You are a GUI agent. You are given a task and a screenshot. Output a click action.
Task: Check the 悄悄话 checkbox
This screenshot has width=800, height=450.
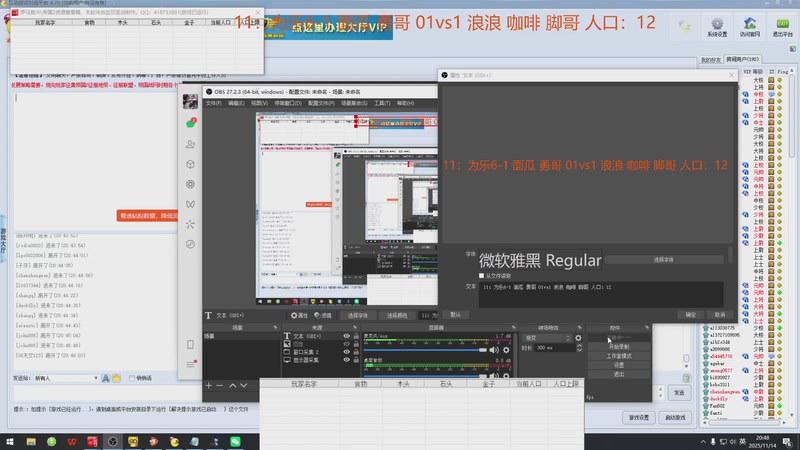point(132,379)
